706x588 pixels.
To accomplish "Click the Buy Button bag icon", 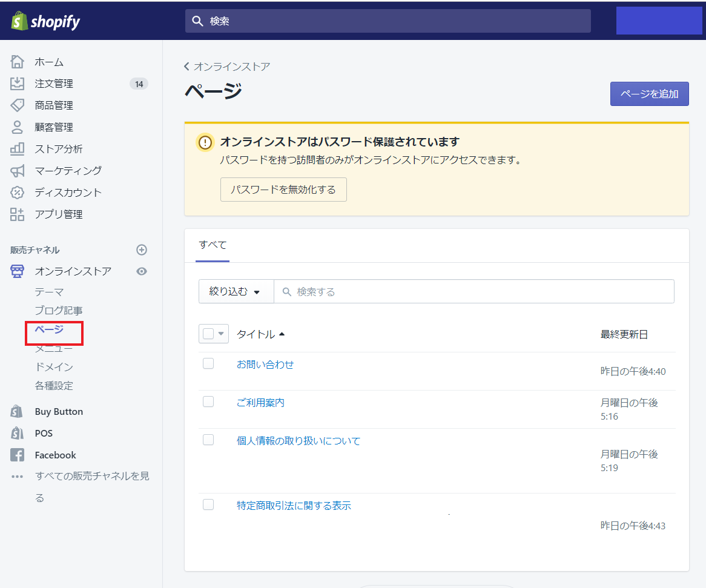I will 17,412.
